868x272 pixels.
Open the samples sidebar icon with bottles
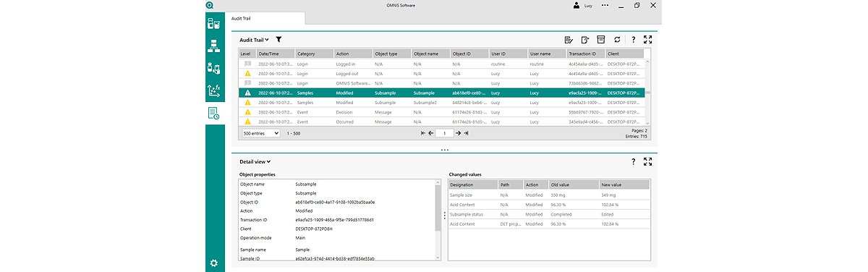214,25
